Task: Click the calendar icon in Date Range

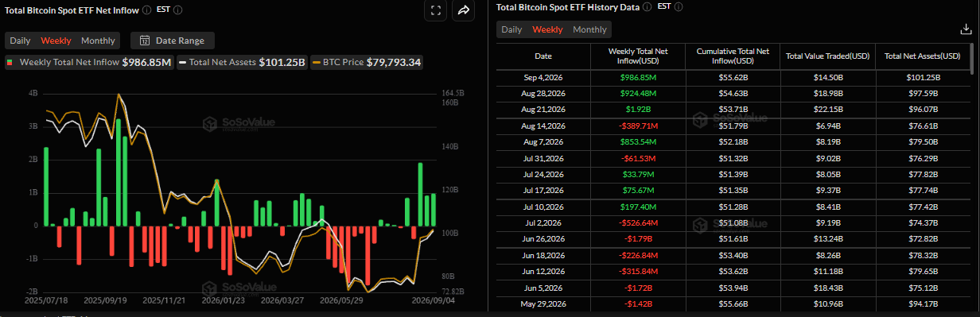Action: point(145,41)
